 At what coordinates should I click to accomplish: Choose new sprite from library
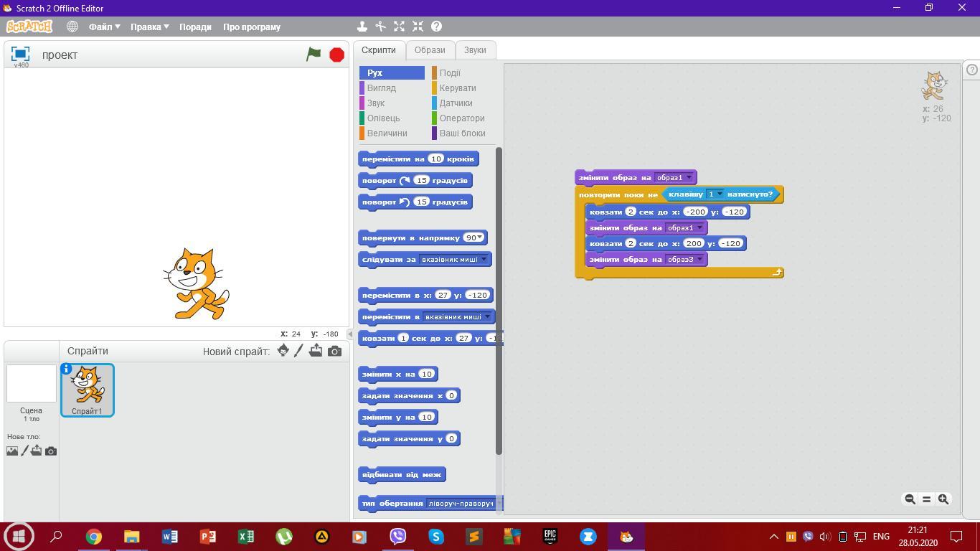(283, 351)
